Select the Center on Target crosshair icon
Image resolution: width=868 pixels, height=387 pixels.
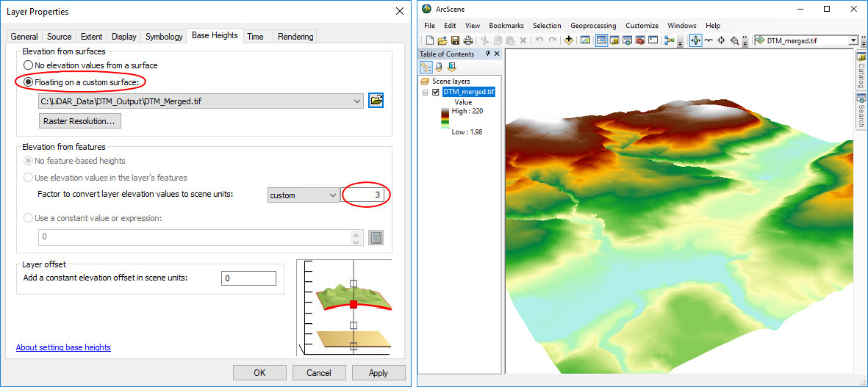(721, 40)
